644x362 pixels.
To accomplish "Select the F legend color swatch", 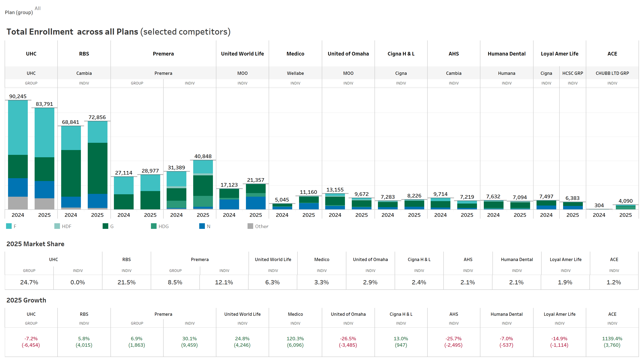I will (x=9, y=226).
